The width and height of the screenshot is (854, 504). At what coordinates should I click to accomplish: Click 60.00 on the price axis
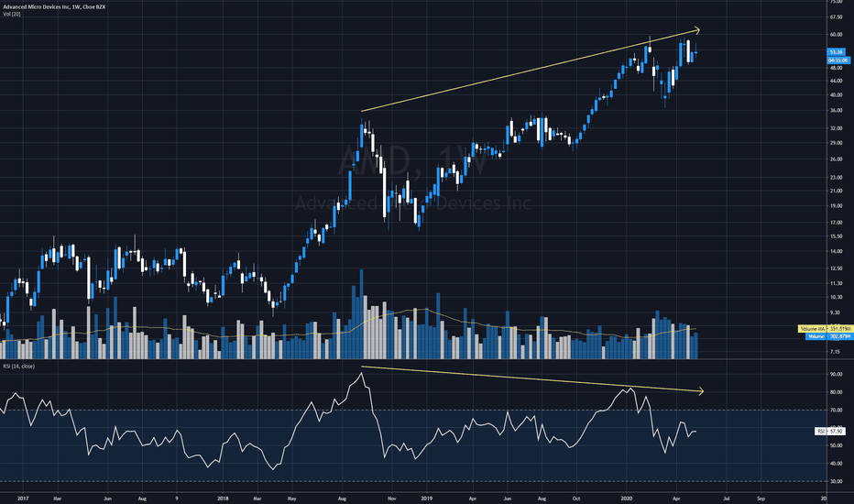[x=836, y=34]
